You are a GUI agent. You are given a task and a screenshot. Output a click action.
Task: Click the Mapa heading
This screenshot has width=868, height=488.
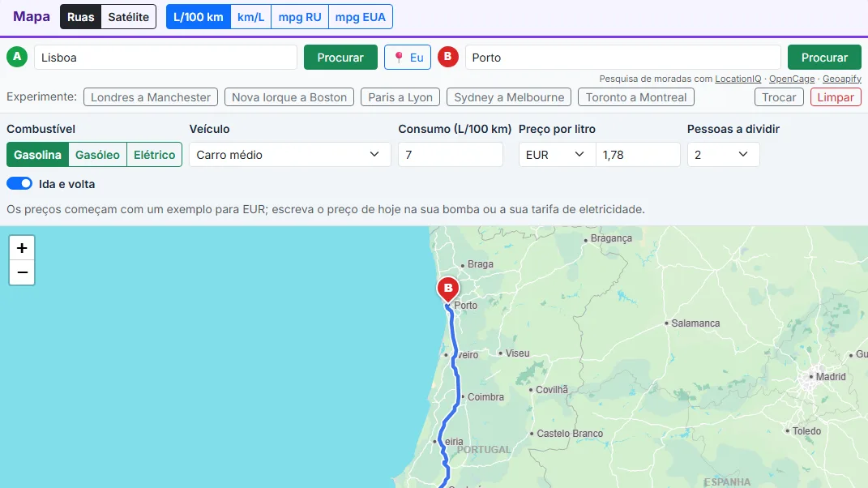[32, 16]
